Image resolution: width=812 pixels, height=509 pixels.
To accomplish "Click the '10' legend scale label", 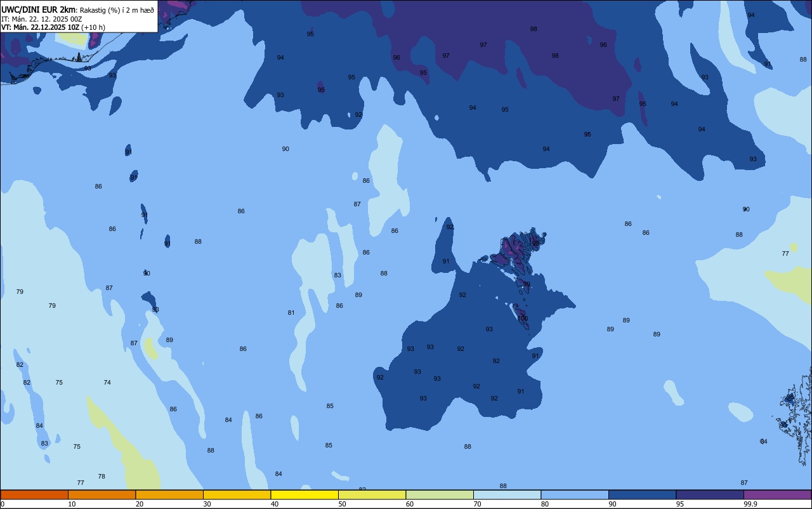I will click(x=72, y=504).
